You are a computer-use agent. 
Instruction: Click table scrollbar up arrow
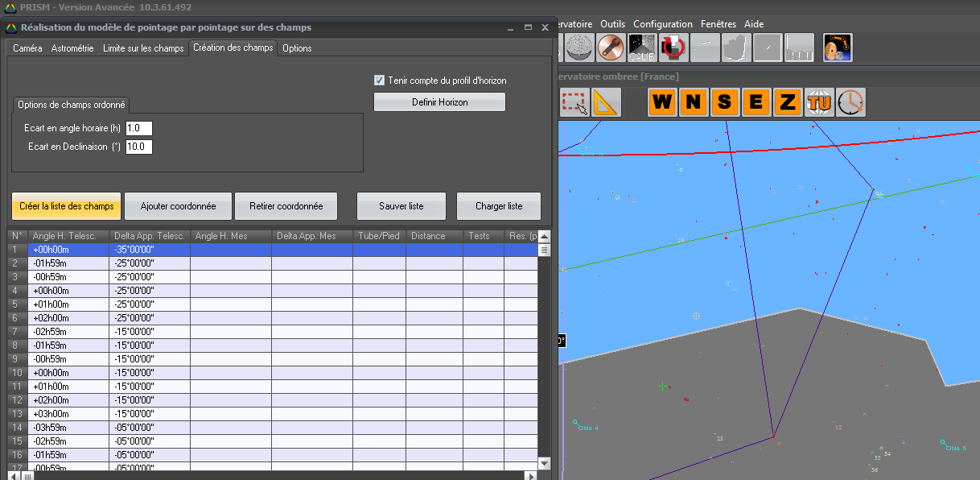(x=544, y=236)
